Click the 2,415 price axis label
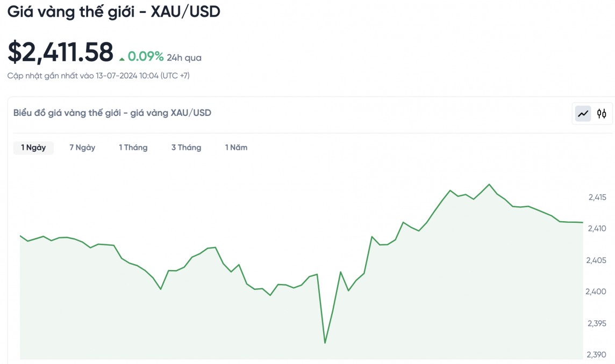The height and width of the screenshot is (364, 615). click(597, 198)
